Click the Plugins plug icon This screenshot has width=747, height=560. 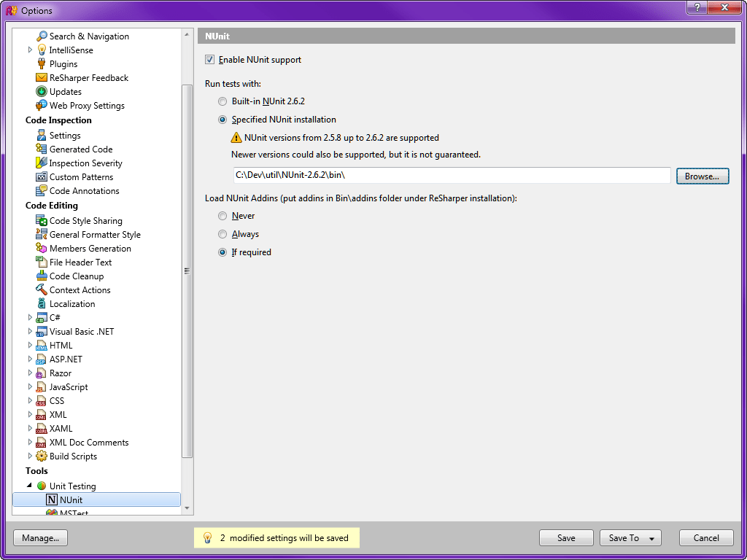pos(42,64)
